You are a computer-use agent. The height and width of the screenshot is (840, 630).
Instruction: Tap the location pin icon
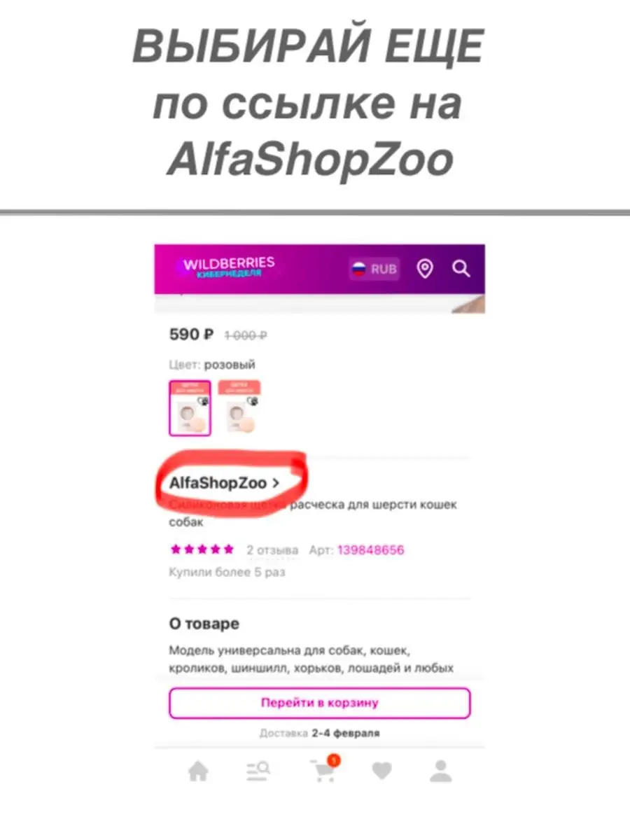[x=425, y=269]
